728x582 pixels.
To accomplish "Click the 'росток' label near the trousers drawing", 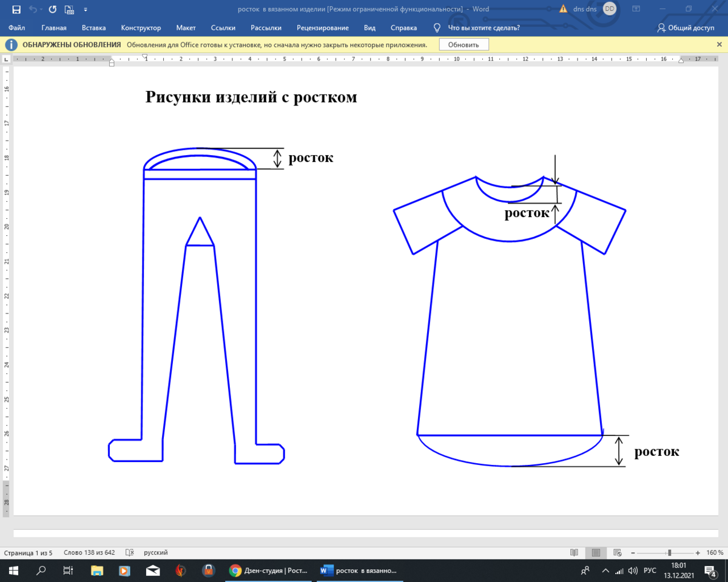I will (x=311, y=158).
